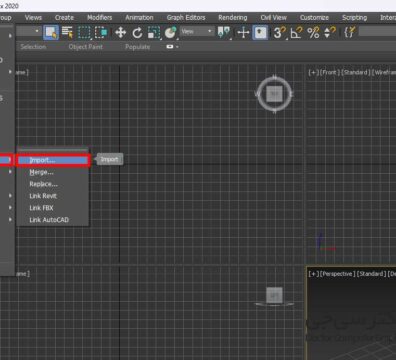The width and height of the screenshot is (396, 360).
Task: Toggle Window/Crossing selection mode
Action: [x=101, y=32]
